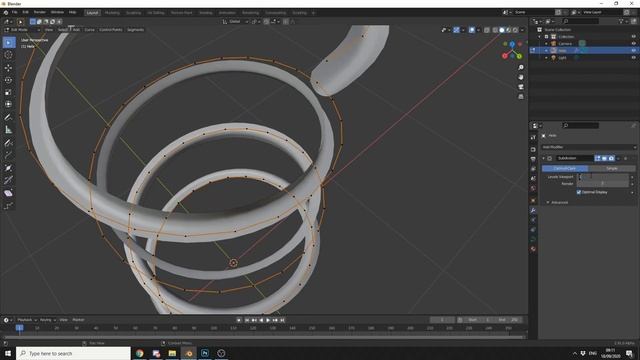The image size is (640, 360).
Task: Open the Modifier properties wrench tab
Action: (533, 210)
